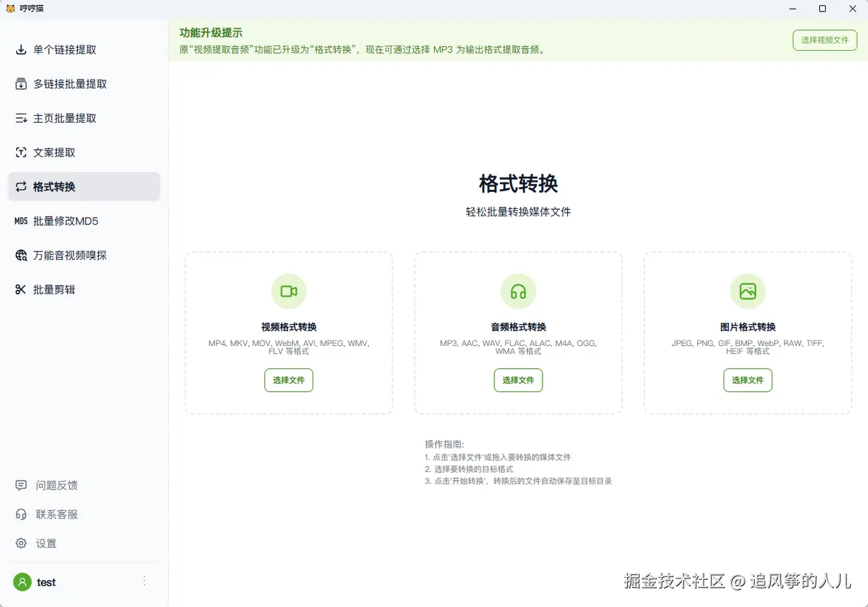Viewport: 868px width, 607px height.
Task: Click the feedback chat bubble icon
Action: coord(21,486)
